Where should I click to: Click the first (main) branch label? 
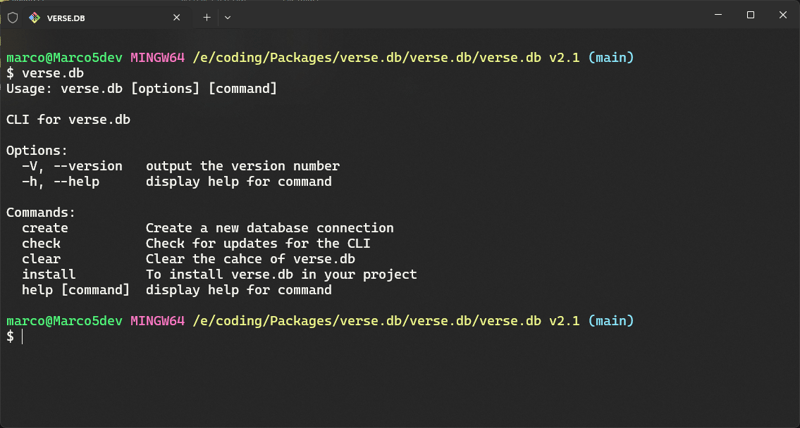611,58
